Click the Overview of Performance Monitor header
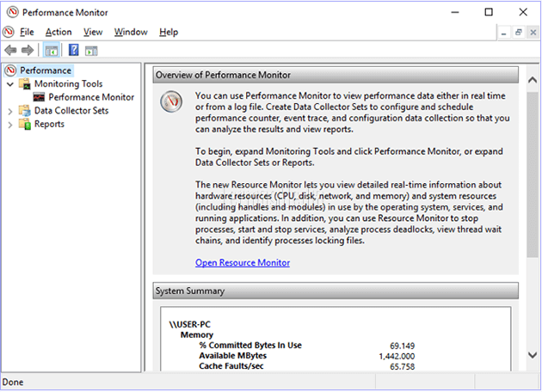Image resolution: width=542 pixels, height=392 pixels. click(x=336, y=75)
